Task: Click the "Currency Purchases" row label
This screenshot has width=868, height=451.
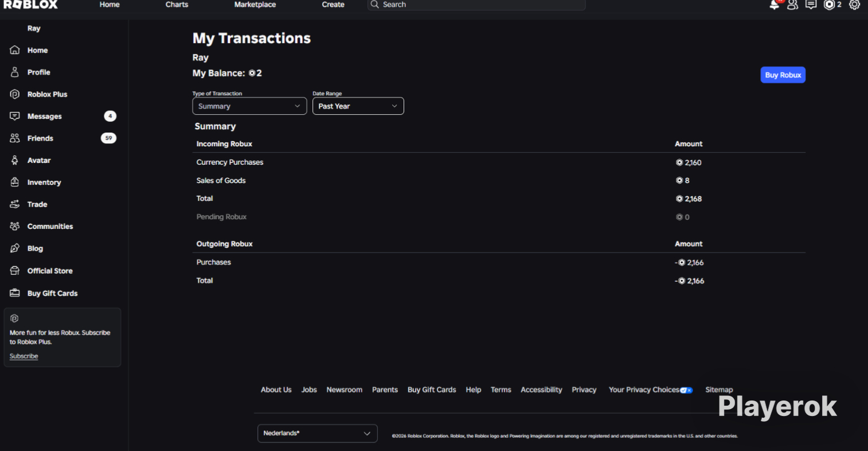Action: [x=230, y=162]
